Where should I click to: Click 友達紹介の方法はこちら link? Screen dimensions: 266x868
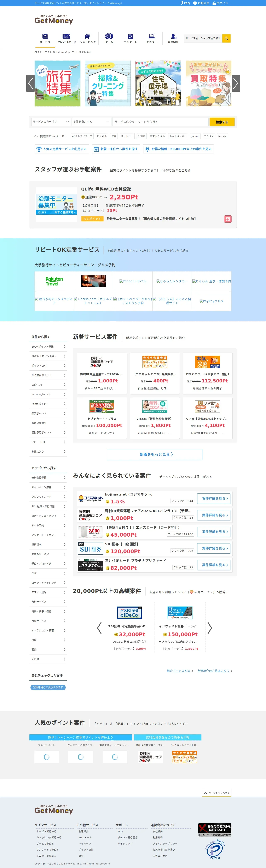click(213, 671)
